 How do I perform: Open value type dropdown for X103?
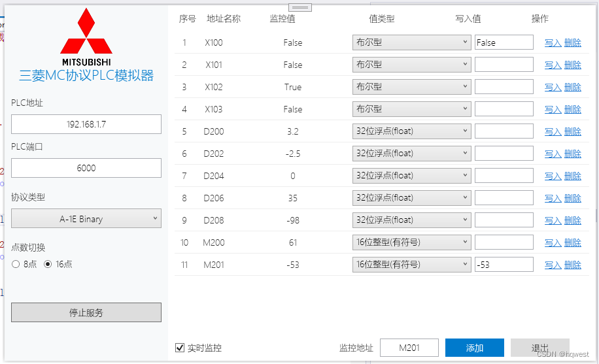(411, 109)
